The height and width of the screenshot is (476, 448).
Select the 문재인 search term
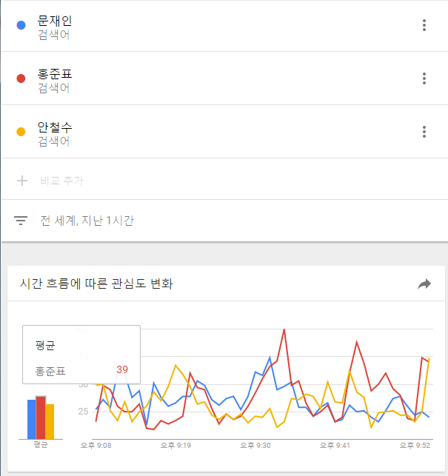(x=55, y=21)
